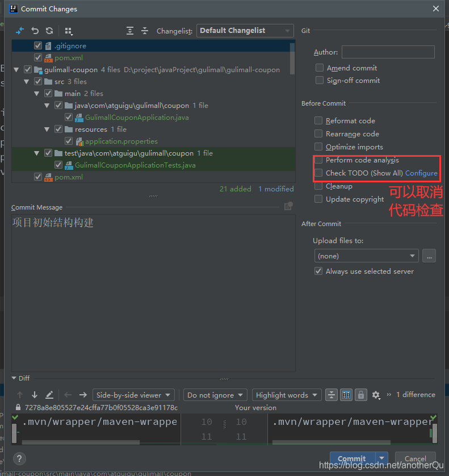Open the commit message history icon

click(288, 206)
